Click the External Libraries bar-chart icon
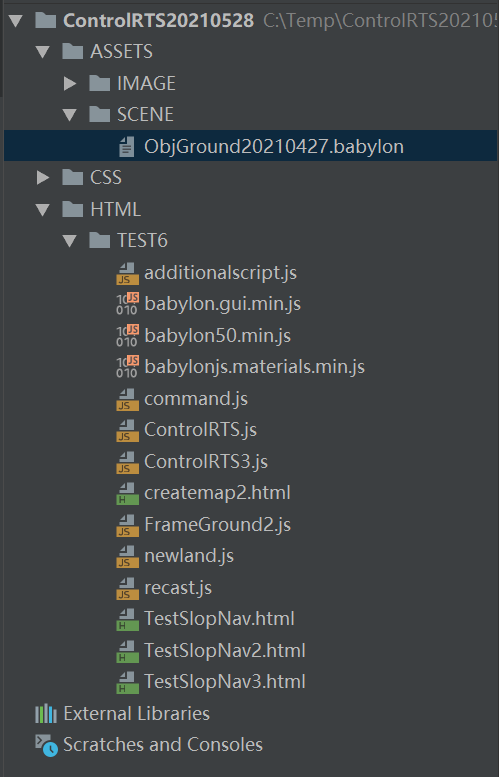Image resolution: width=499 pixels, height=777 pixels. (46, 714)
